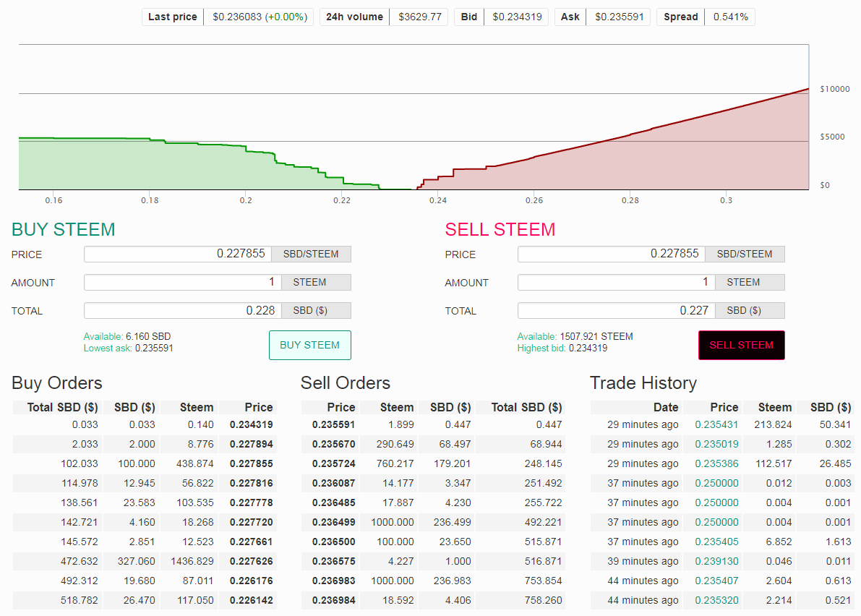Click sell order Steem amount 760.217
Viewport: 861px width, 616px height.
pos(395,464)
